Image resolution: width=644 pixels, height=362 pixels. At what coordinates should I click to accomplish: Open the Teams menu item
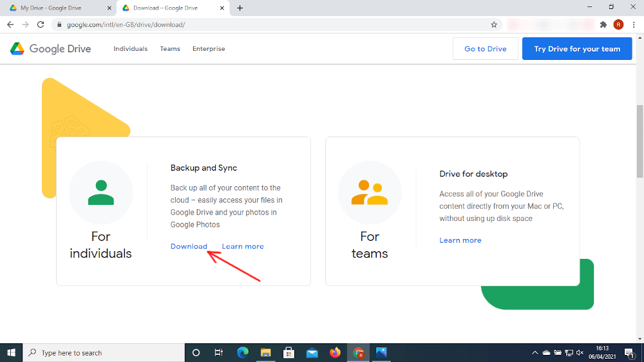click(x=170, y=48)
